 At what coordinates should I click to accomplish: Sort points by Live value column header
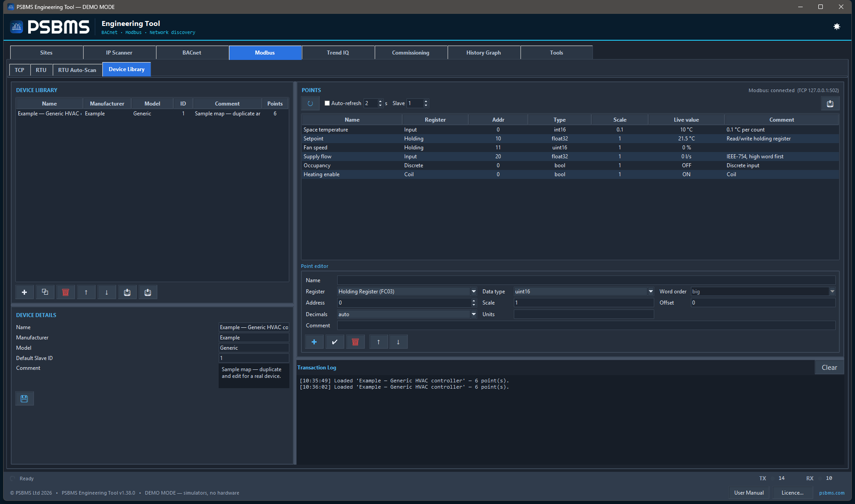pyautogui.click(x=686, y=120)
